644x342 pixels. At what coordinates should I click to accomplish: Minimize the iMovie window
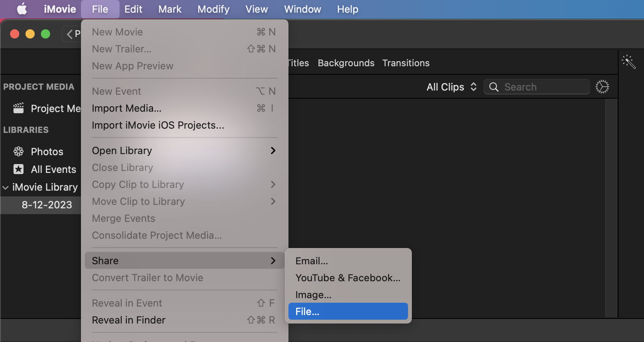coord(30,34)
